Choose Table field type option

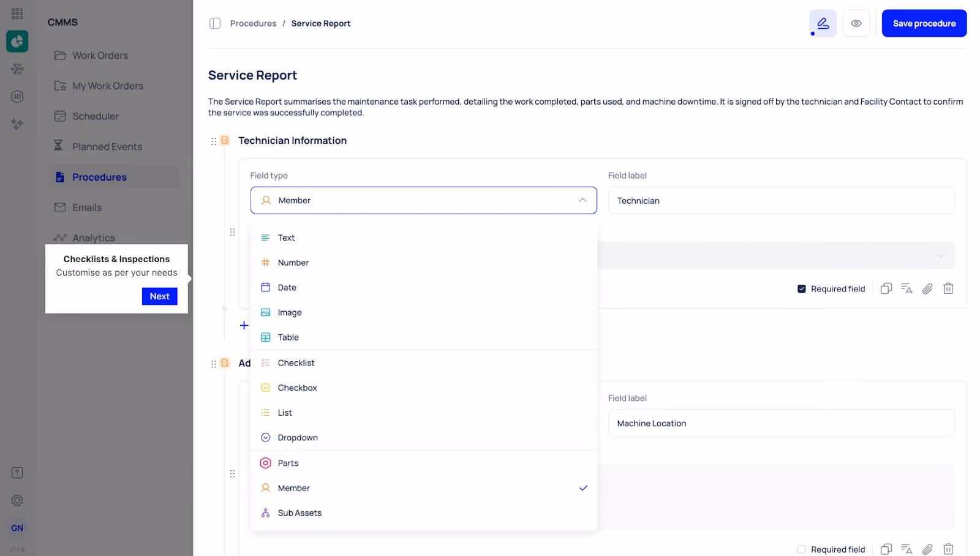pyautogui.click(x=424, y=337)
